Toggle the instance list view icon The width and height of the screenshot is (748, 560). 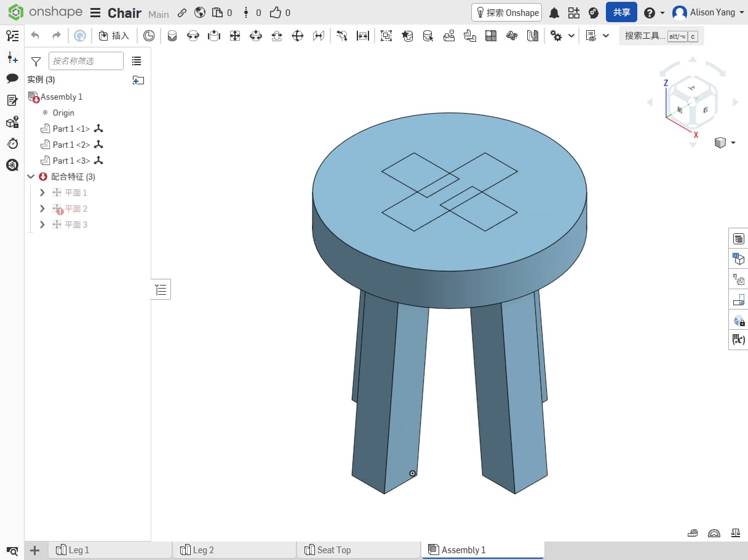[137, 61]
